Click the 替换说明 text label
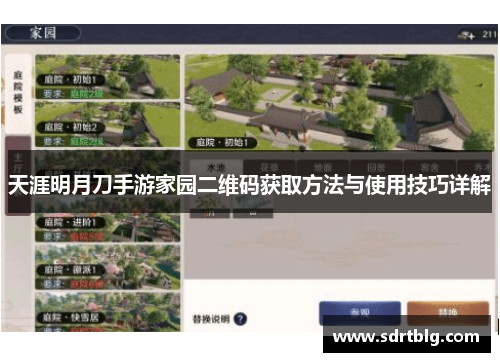 [211, 319]
